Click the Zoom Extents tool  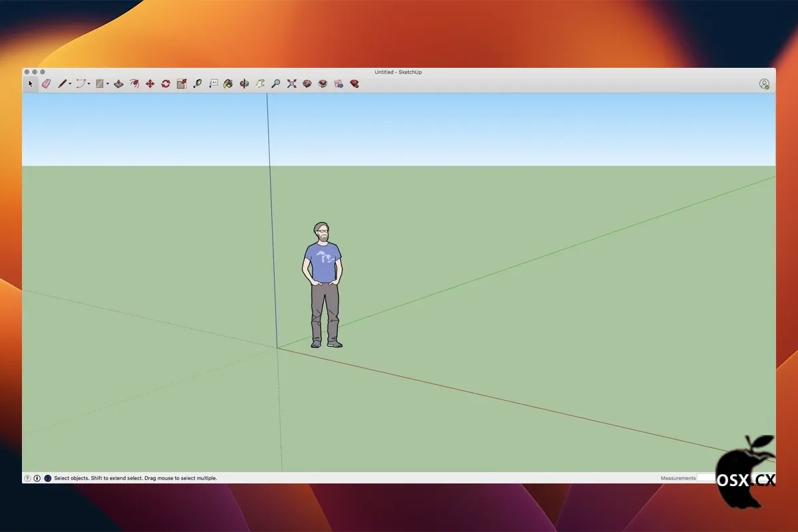click(291, 84)
